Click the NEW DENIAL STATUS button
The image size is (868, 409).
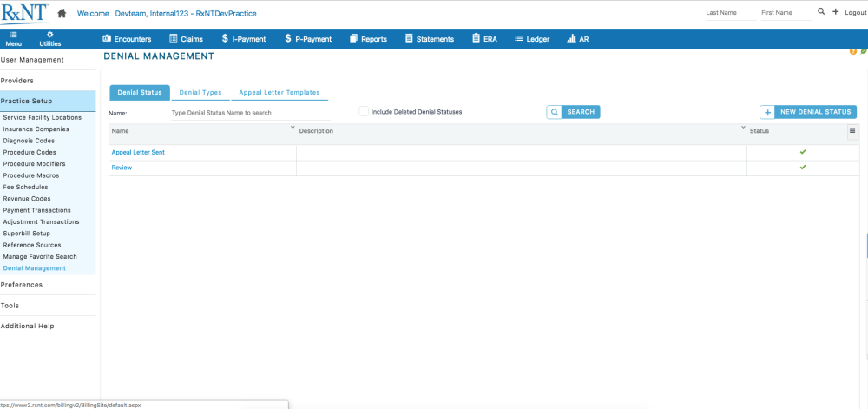tap(808, 112)
